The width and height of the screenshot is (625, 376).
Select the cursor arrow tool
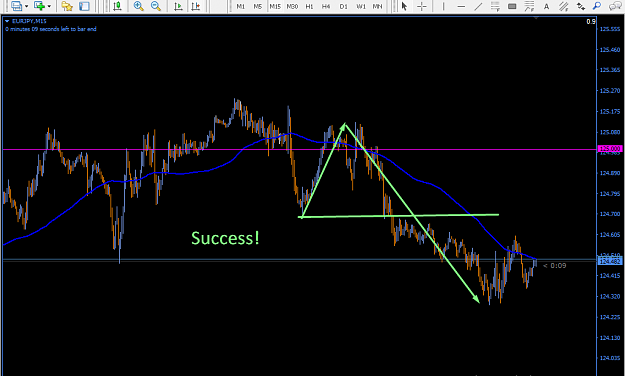pos(404,6)
